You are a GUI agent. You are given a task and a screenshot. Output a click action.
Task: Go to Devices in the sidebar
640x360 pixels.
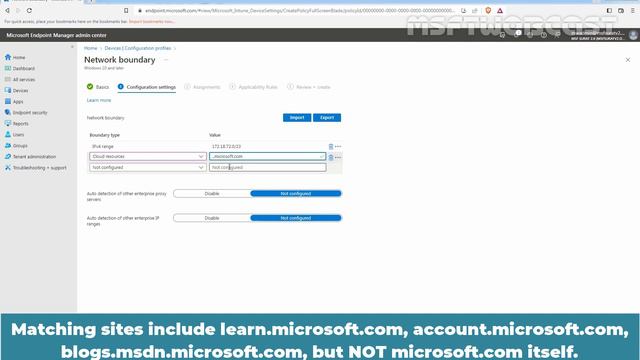coord(20,91)
